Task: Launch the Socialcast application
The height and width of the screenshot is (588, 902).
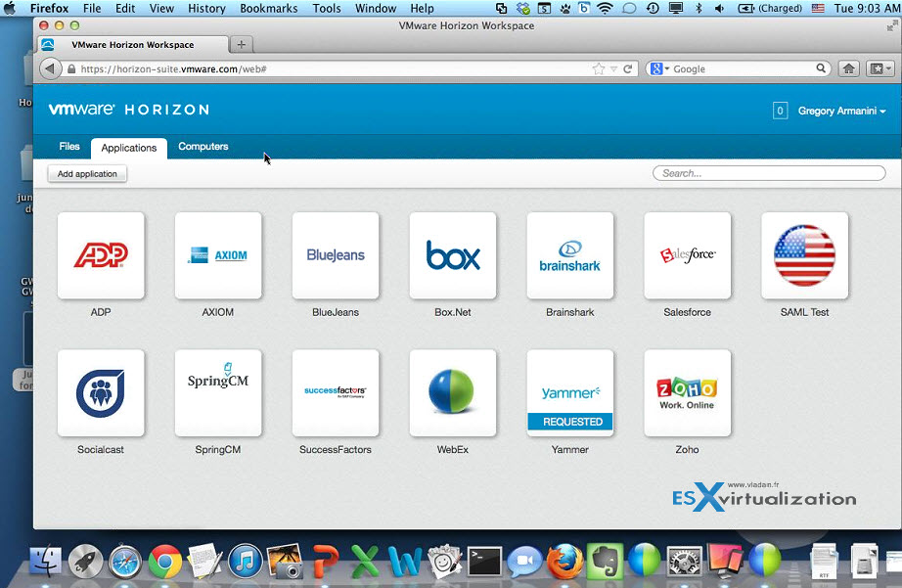Action: pos(101,393)
